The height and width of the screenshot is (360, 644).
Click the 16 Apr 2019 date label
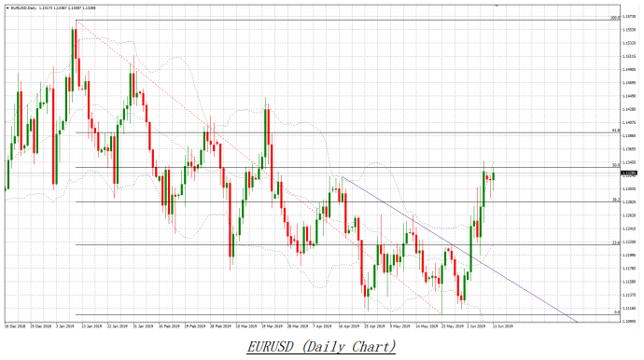349,326
